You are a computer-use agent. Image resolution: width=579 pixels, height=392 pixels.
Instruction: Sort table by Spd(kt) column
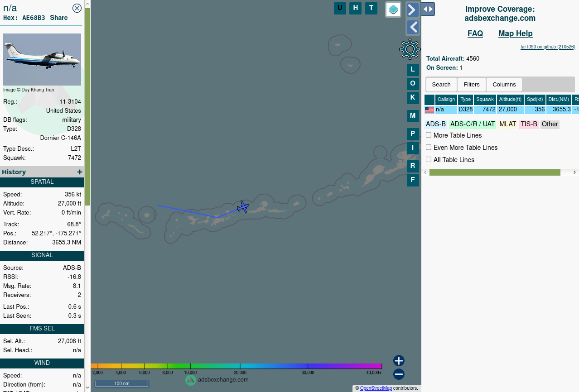[535, 100]
